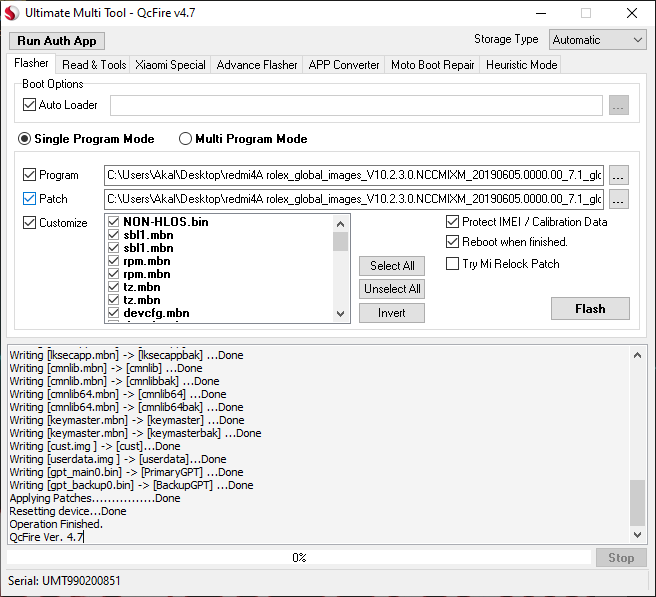The width and height of the screenshot is (656, 597).
Task: Close the QcFire window
Action: 632,13
